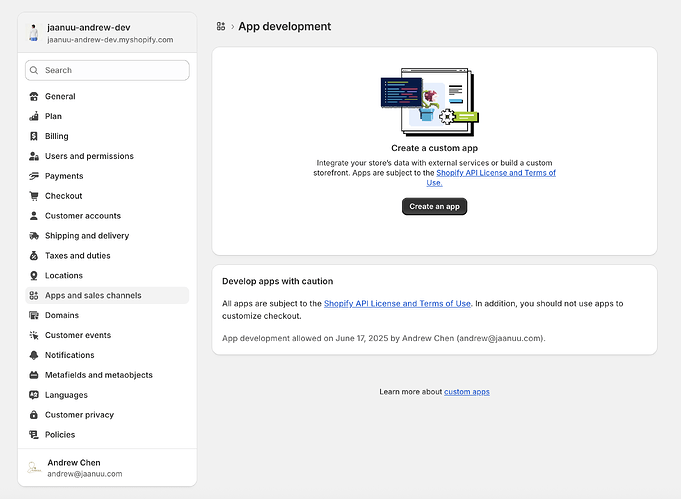
Task: Click the Metafields and metaobjects icon
Action: (34, 375)
